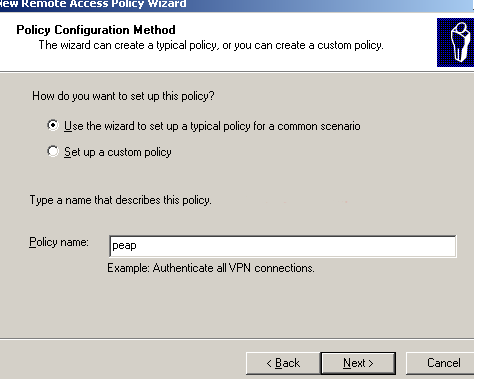Click the 'Policy name:' label
Image resolution: width=477 pixels, height=379 pixels.
coord(59,242)
